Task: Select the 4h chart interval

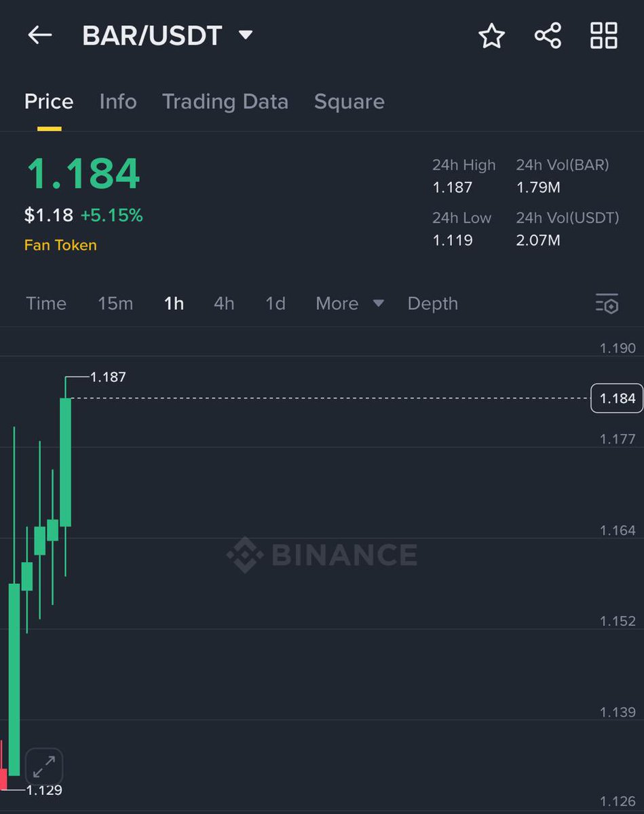Action: [224, 303]
